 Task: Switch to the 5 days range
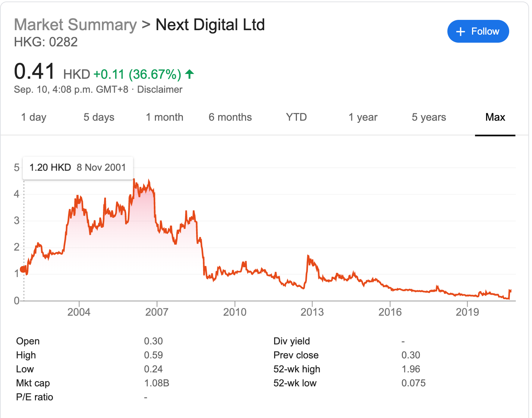(99, 117)
